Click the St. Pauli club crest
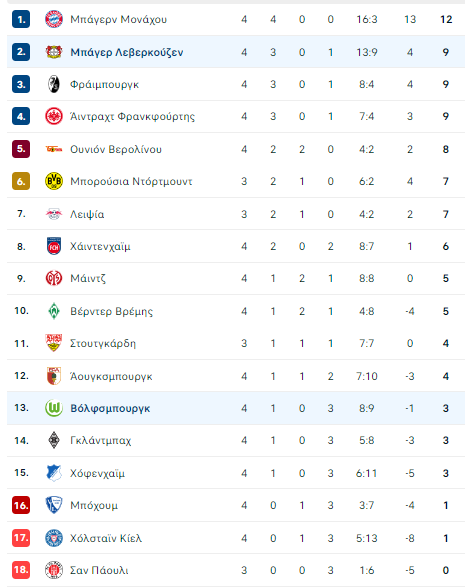 point(54,570)
